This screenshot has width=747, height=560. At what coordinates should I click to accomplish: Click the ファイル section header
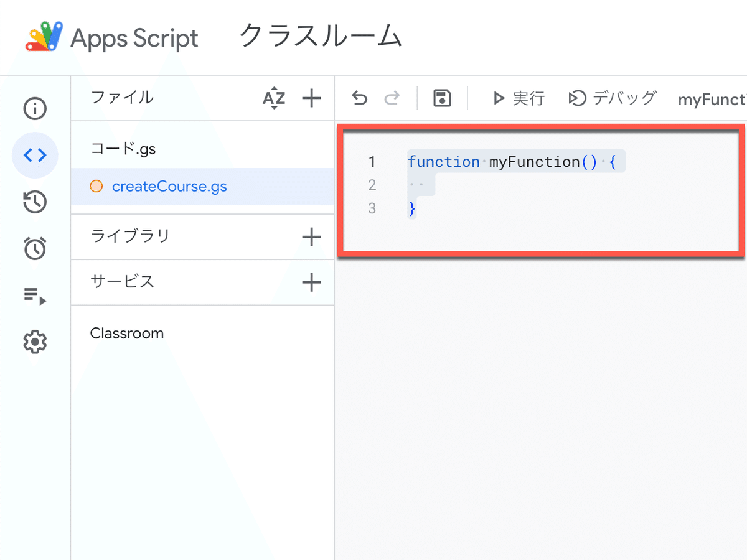point(122,98)
